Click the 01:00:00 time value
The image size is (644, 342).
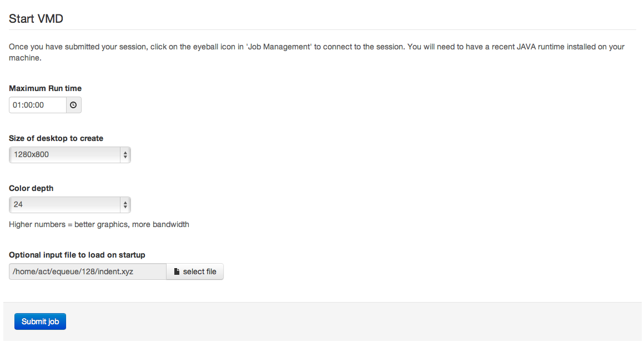(x=28, y=105)
